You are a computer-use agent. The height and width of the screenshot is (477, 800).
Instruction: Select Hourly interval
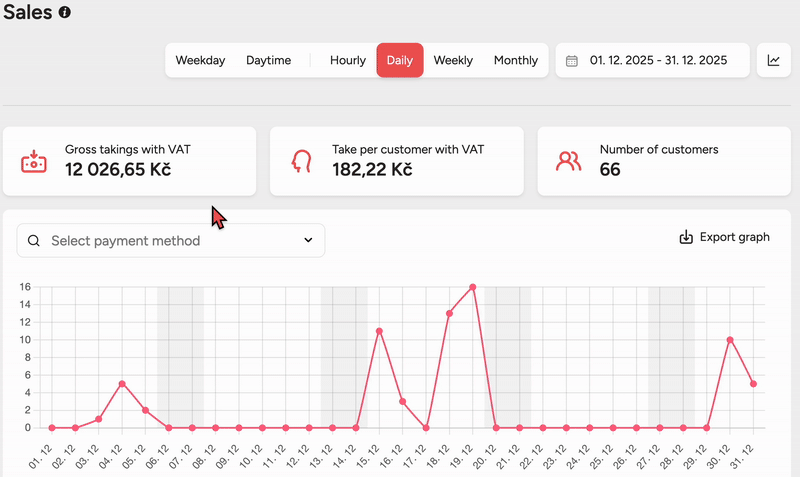click(348, 60)
